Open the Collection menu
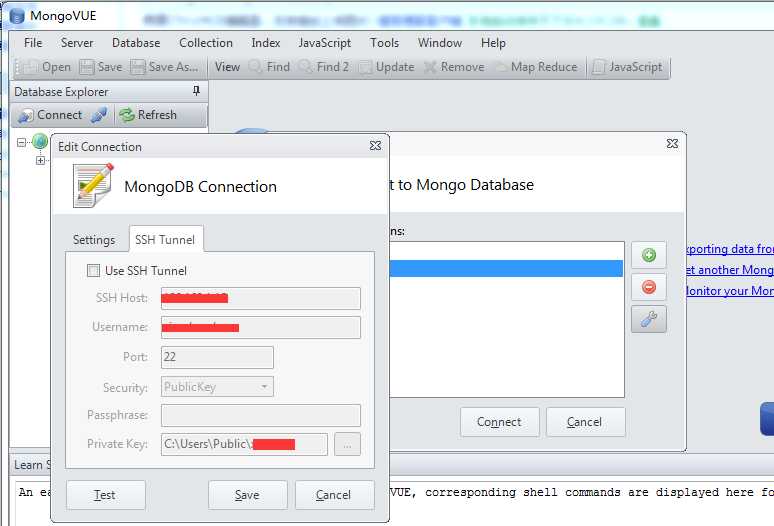This screenshot has width=774, height=526. point(206,43)
